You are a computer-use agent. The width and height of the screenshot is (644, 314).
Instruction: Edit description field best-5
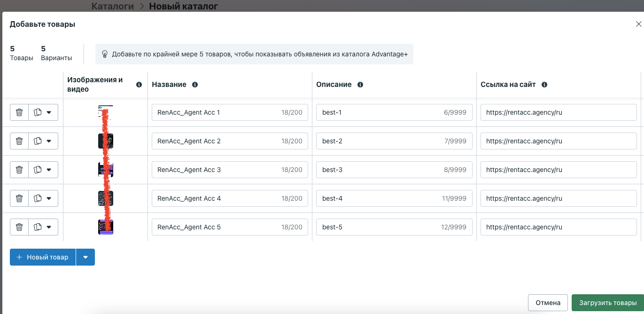[394, 227]
